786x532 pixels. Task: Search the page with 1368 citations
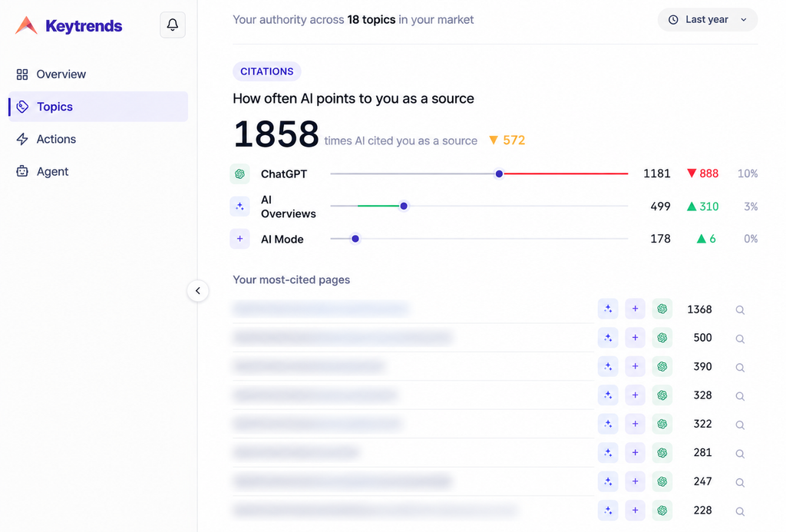click(x=740, y=310)
